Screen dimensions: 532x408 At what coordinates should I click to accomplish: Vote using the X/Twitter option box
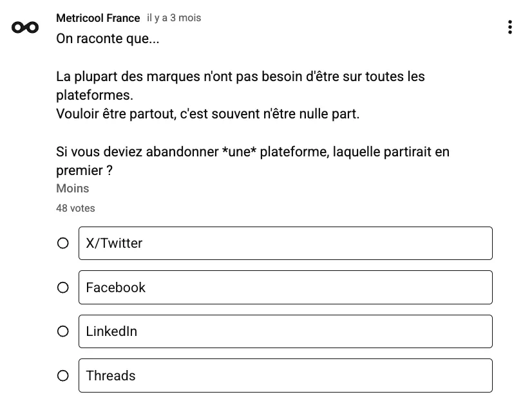pos(285,243)
